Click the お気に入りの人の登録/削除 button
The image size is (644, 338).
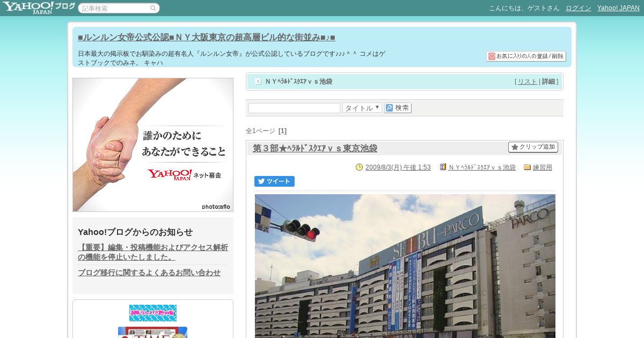[526, 56]
